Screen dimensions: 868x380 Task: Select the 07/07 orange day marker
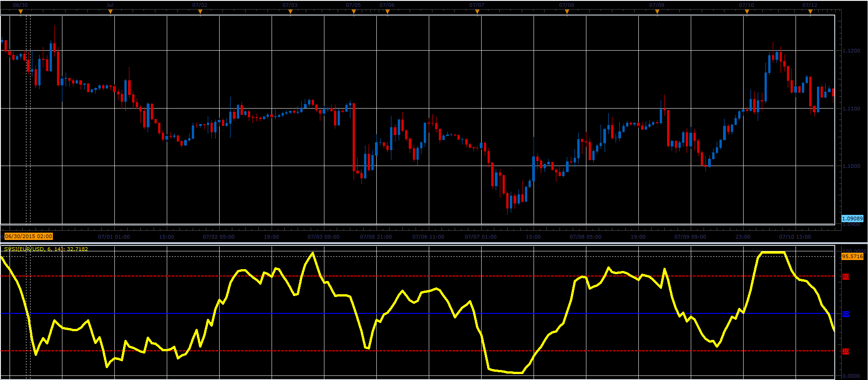(x=477, y=12)
